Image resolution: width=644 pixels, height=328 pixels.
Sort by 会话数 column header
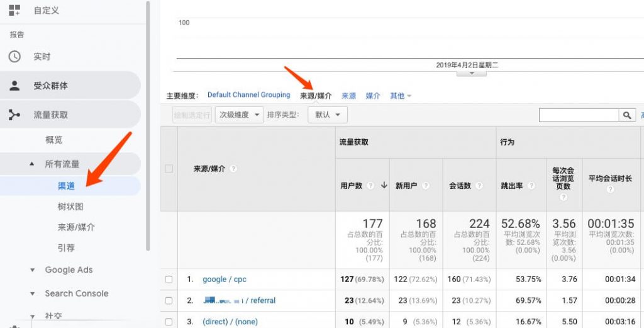(x=460, y=186)
